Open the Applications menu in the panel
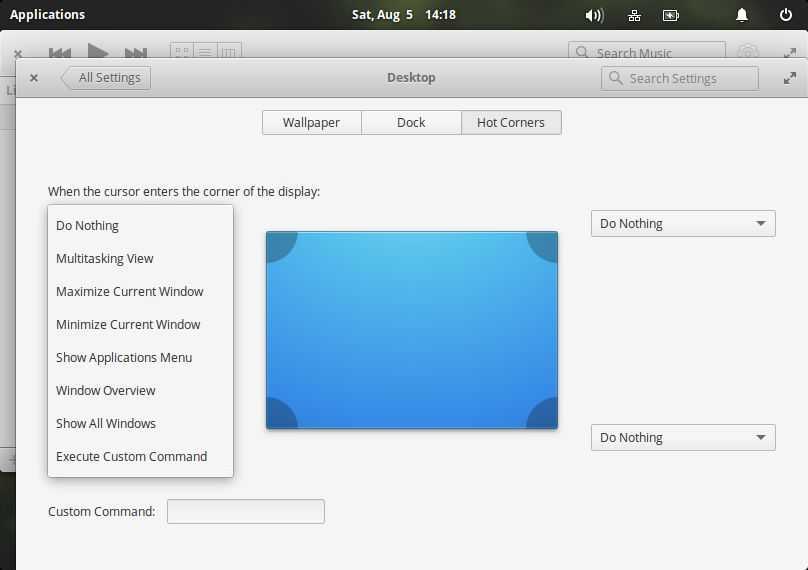This screenshot has height=570, width=808. click(x=47, y=15)
